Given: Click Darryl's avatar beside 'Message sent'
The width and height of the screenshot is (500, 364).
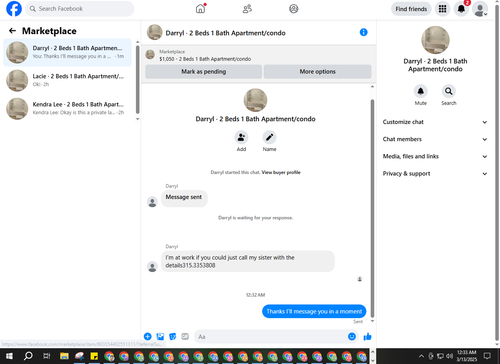Looking at the screenshot, I should point(152,202).
